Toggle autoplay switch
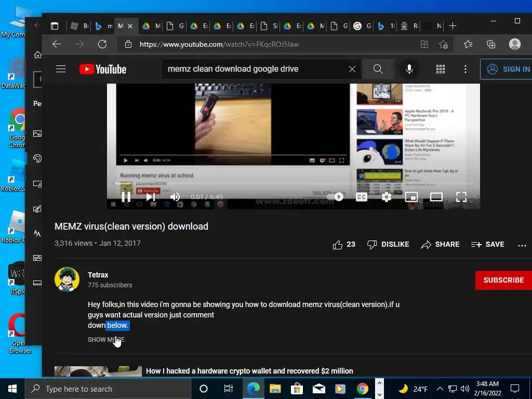The width and height of the screenshot is (532, 399). pyautogui.click(x=335, y=197)
